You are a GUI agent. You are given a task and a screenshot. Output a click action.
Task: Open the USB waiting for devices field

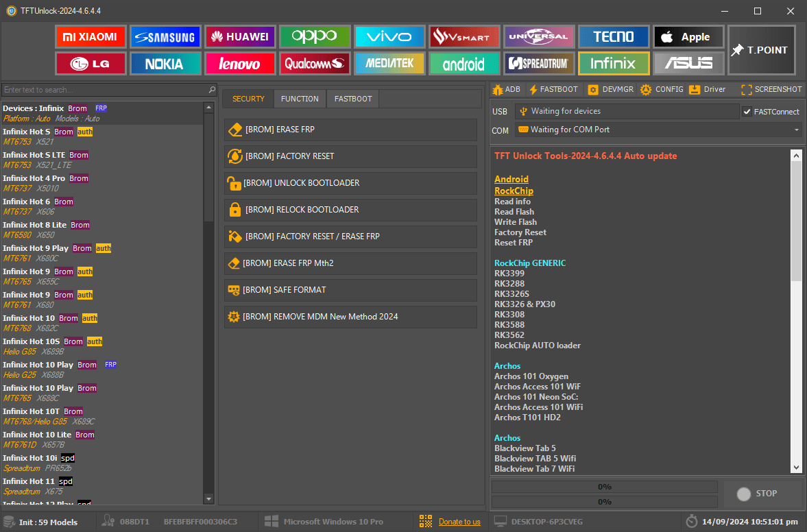(x=625, y=111)
